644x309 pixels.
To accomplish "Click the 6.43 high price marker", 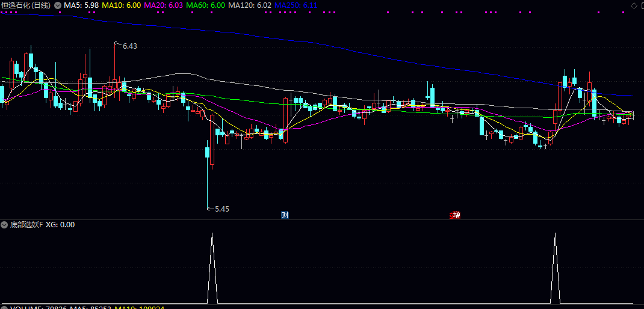I will [x=129, y=46].
